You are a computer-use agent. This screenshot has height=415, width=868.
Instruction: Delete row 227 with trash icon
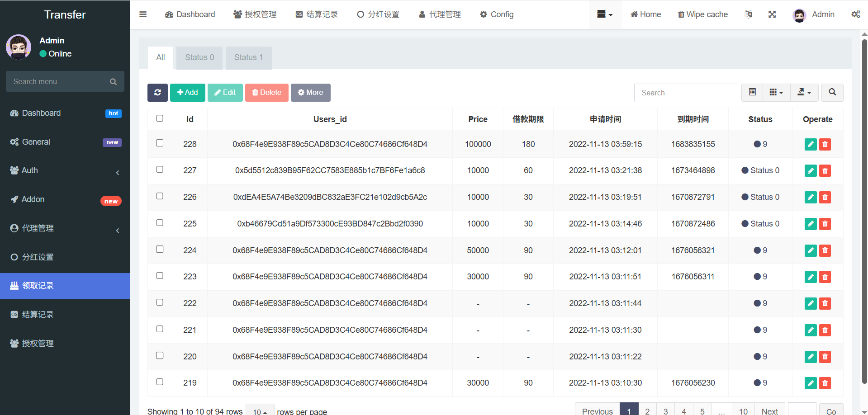tap(825, 171)
